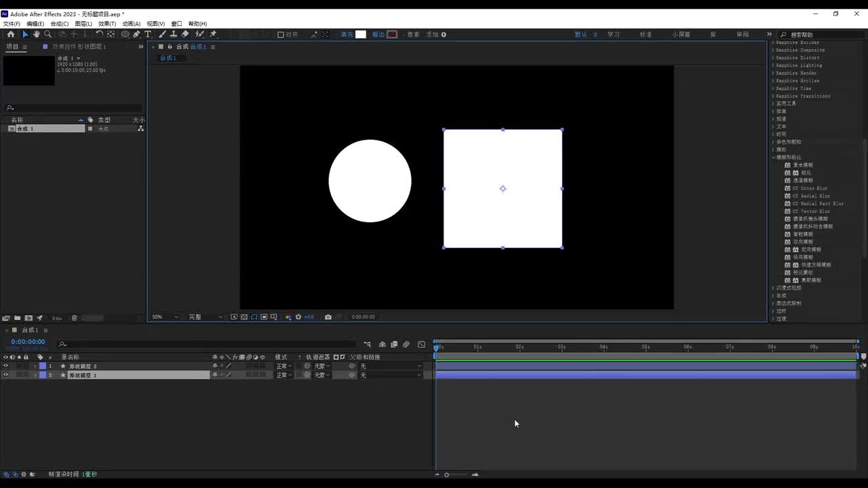The height and width of the screenshot is (488, 868).
Task: Select the Rotation tool
Action: (99, 34)
